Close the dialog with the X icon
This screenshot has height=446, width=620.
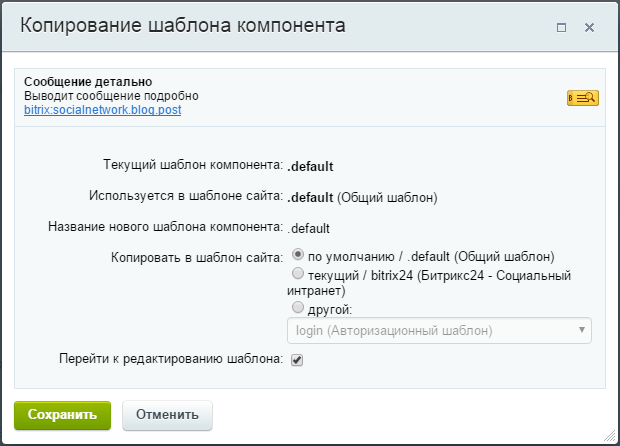tap(589, 28)
